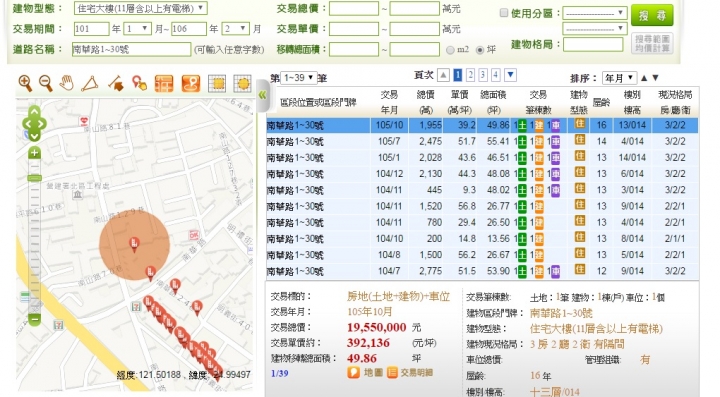Select the 105/7 row priced 2,475
Screen dimensions: 720x397
[x=482, y=141]
